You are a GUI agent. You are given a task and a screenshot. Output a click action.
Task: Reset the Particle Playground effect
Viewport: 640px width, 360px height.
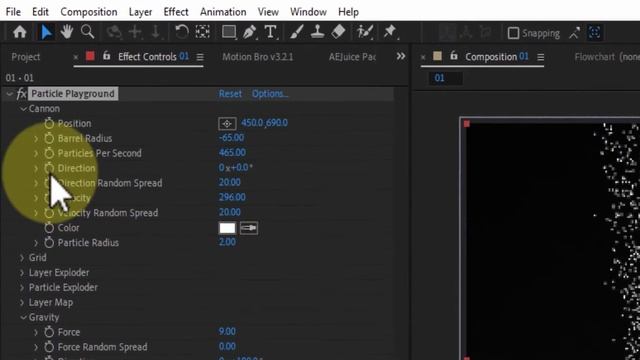[x=230, y=94]
